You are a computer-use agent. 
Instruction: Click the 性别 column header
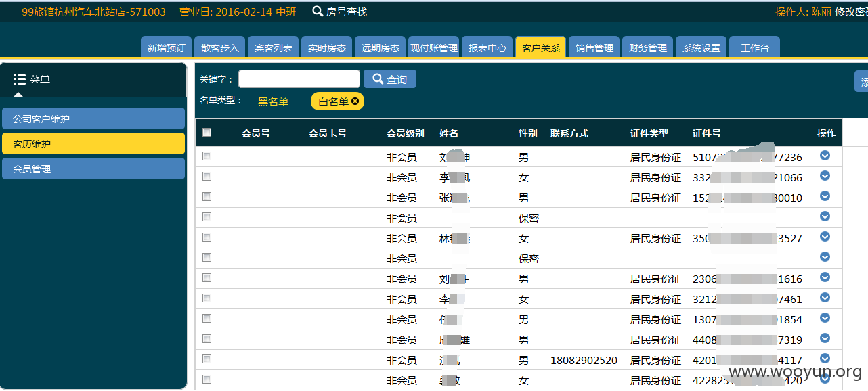coord(528,133)
